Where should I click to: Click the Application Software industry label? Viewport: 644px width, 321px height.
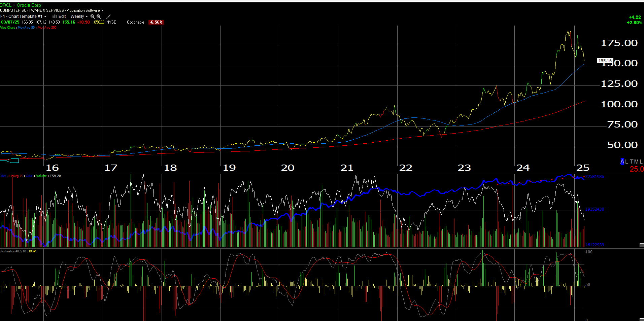[83, 10]
